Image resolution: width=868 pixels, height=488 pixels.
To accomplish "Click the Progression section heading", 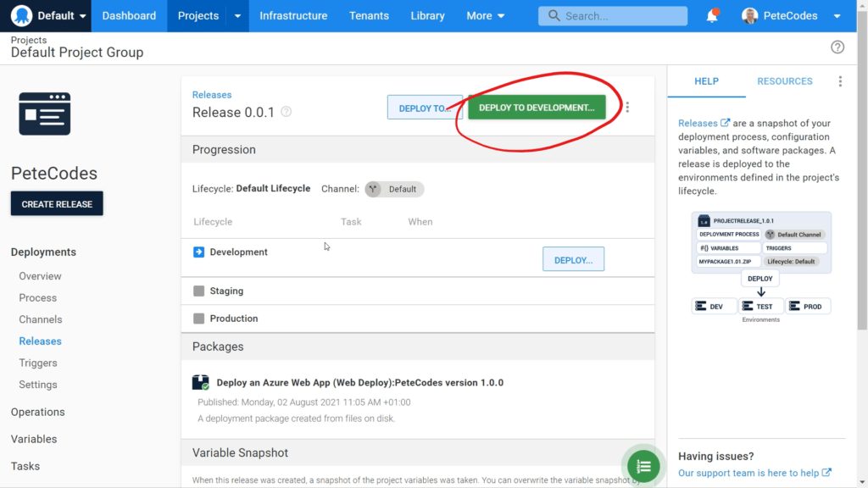I will [x=224, y=149].
